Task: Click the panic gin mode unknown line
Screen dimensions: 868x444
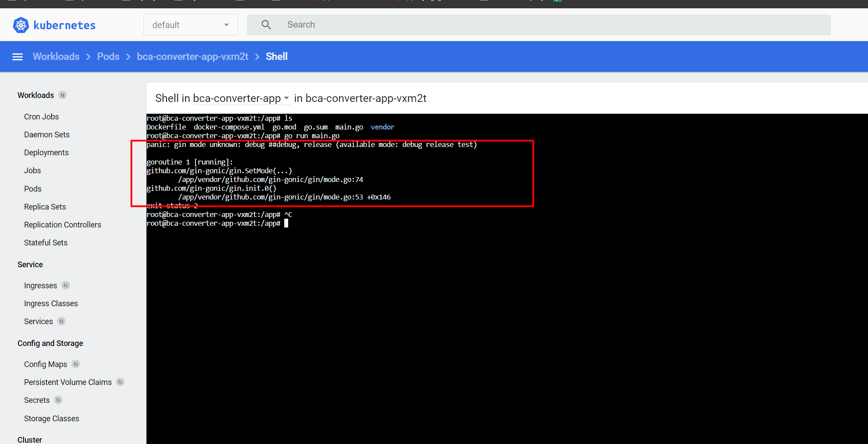Action: tap(311, 144)
